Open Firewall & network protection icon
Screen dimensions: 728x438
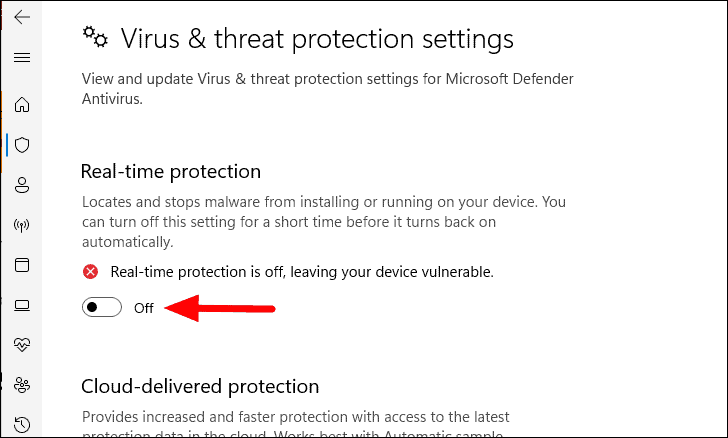click(x=22, y=225)
